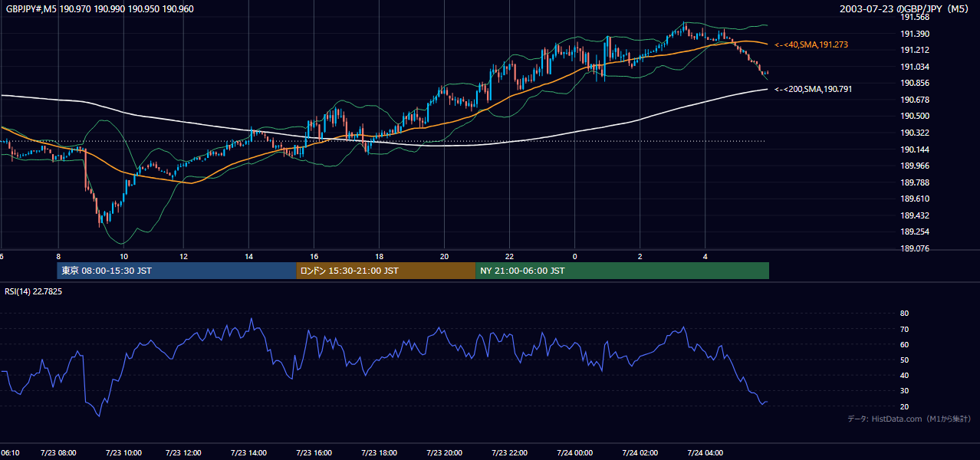Screen dimensions: 980x460
Task: Click the '2003-07-23 のGBP/JPY (M5)' chart title
Action: pos(906,9)
